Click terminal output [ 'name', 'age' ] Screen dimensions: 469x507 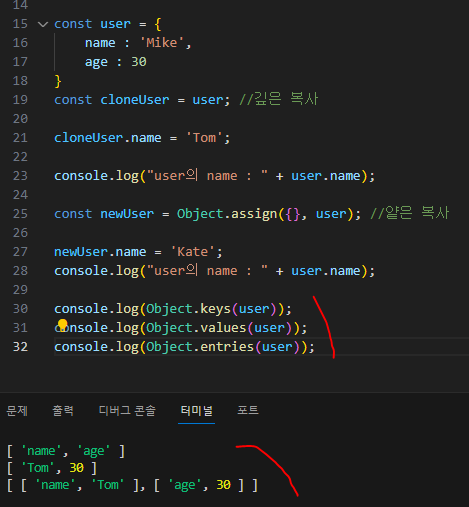pyautogui.click(x=66, y=451)
